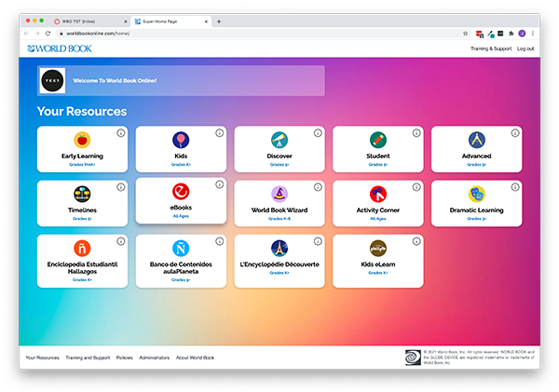Click the World Book logo
The width and height of the screenshot is (559, 392).
(60, 48)
